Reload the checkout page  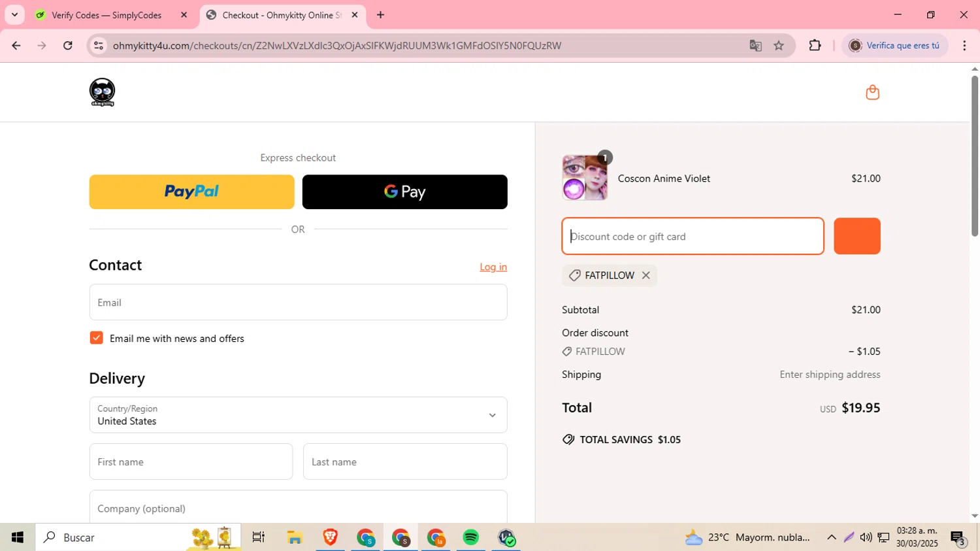(68, 46)
